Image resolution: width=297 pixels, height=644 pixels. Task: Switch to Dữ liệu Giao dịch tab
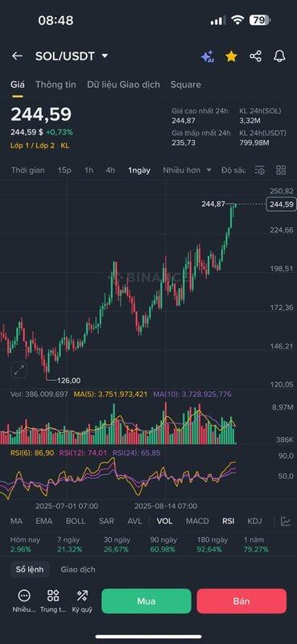123,85
